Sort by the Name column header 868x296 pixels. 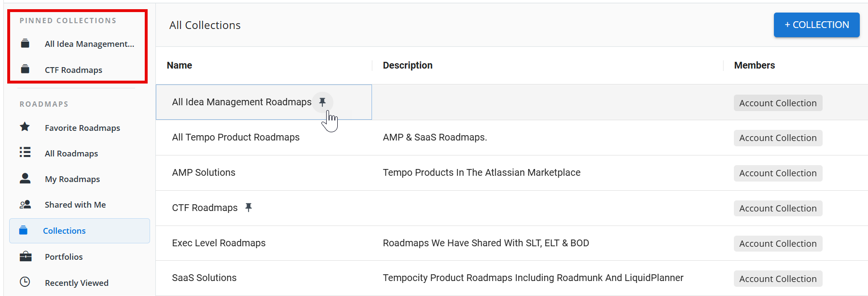click(x=179, y=65)
